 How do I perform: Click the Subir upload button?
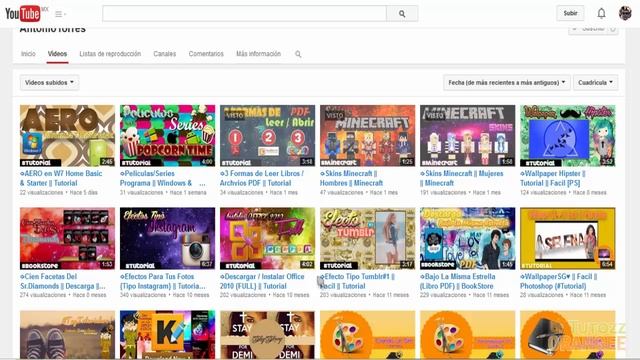tap(570, 13)
